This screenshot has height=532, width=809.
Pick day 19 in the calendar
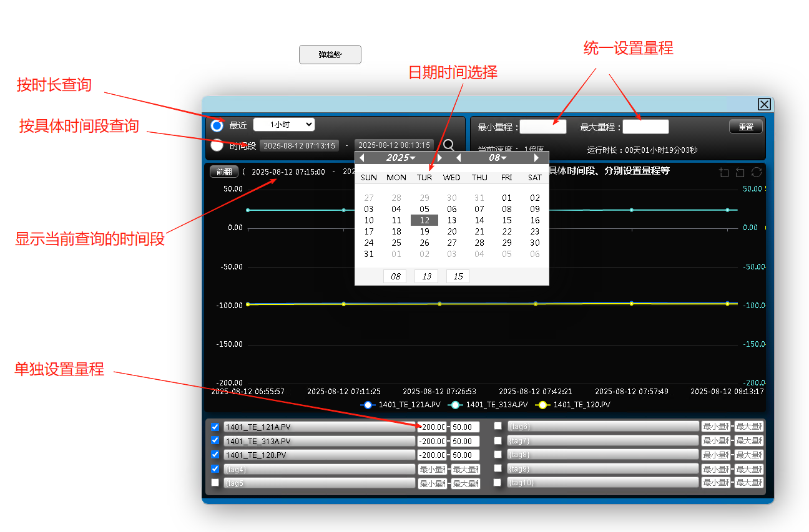pos(424,231)
